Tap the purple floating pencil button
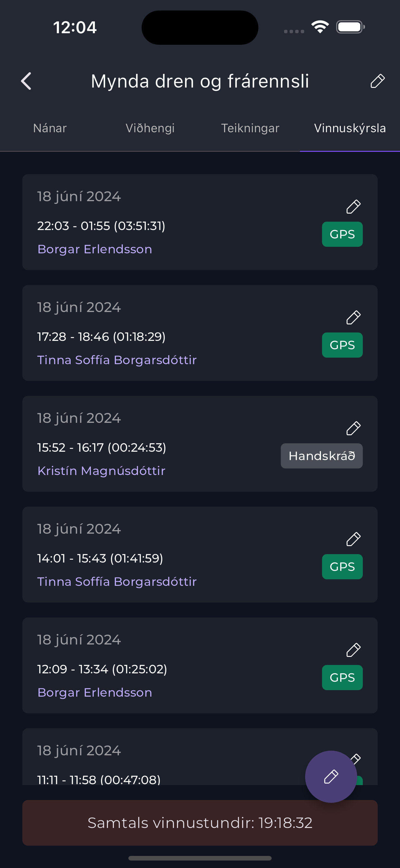 (331, 777)
